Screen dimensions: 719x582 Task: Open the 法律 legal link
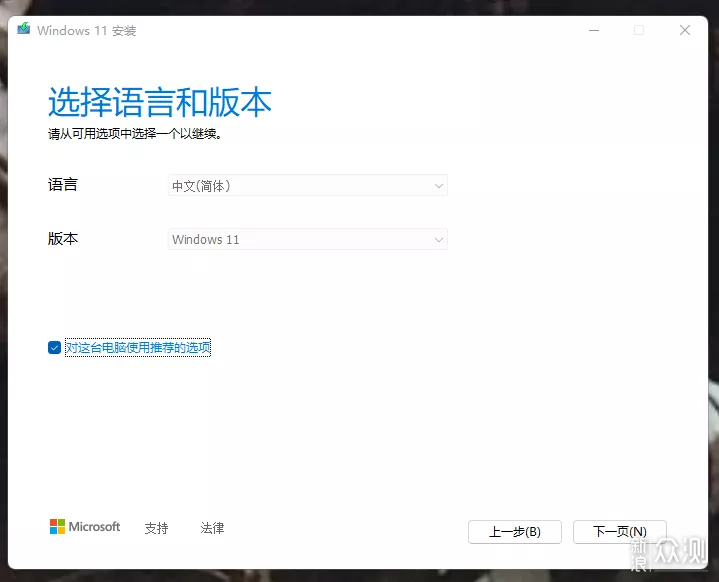click(x=212, y=528)
